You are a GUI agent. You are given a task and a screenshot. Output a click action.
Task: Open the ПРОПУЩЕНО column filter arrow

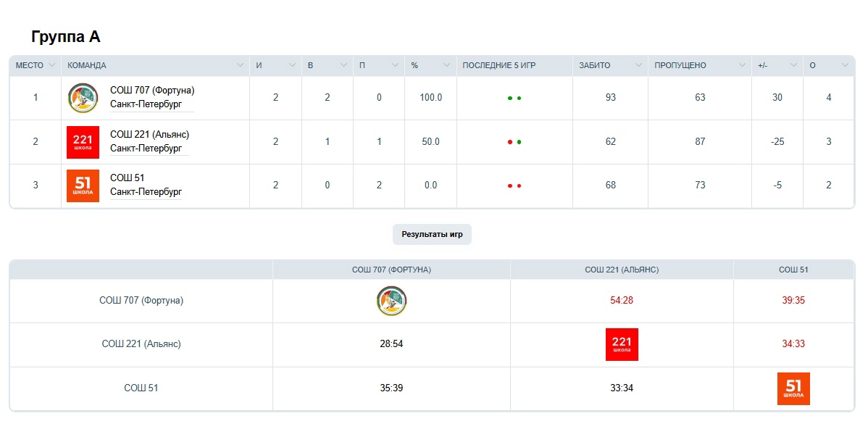click(742, 65)
